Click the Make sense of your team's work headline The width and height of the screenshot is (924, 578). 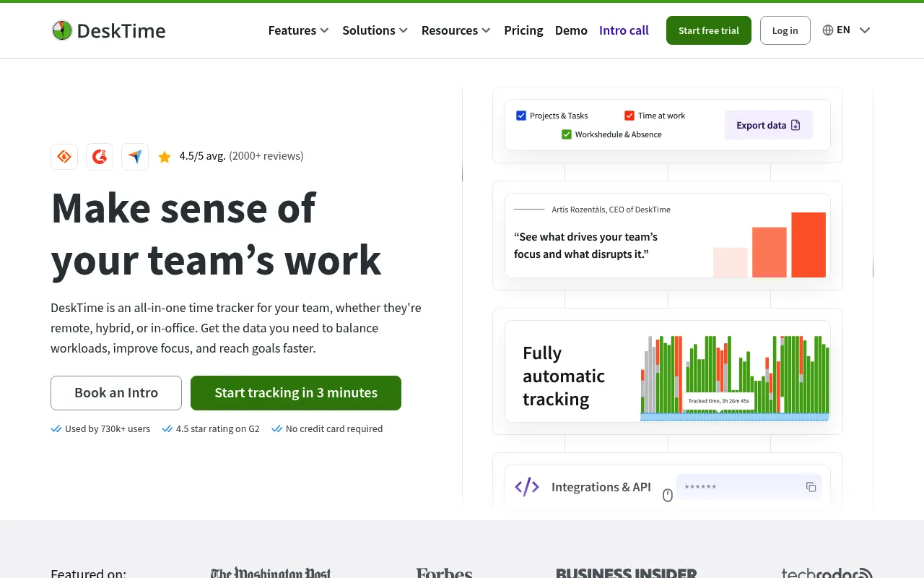(x=217, y=233)
